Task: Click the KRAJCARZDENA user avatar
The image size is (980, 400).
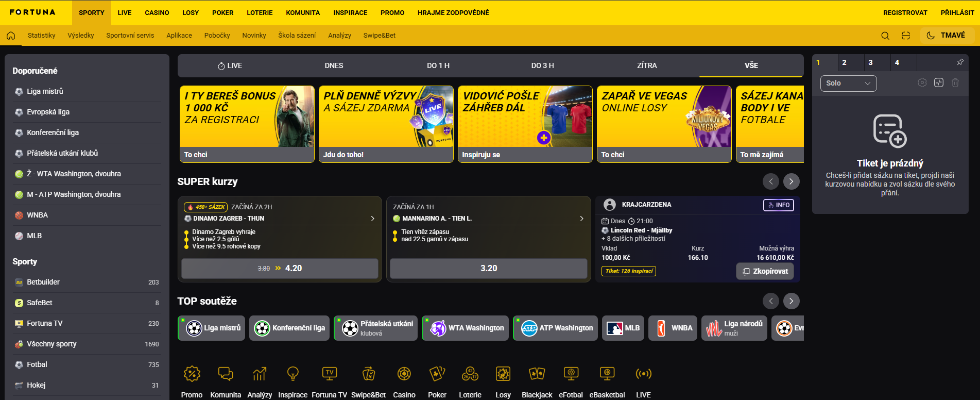Action: [610, 205]
